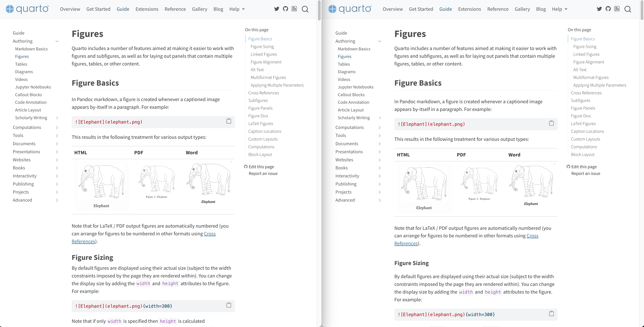This screenshot has height=327, width=644.
Task: Open Markdown Basics in left window sidebar
Action: coord(31,49)
